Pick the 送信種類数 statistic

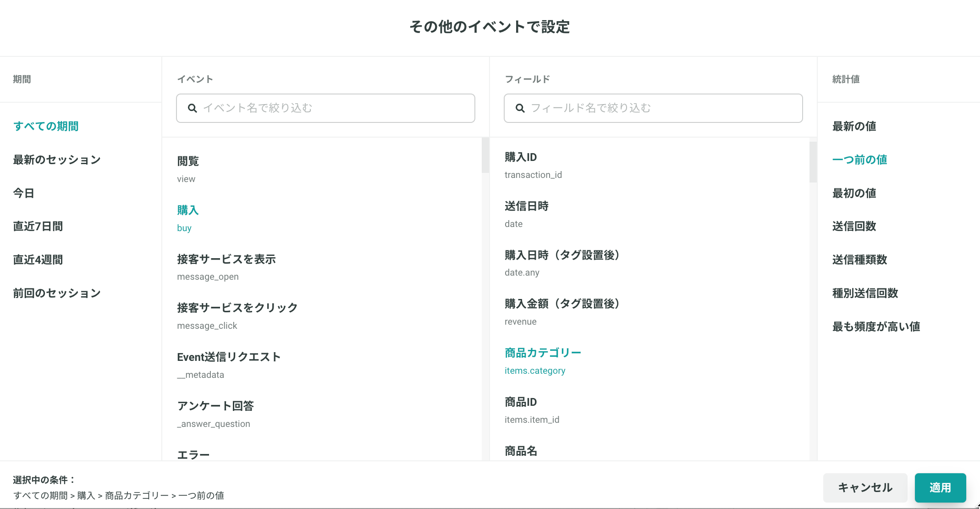pos(860,260)
